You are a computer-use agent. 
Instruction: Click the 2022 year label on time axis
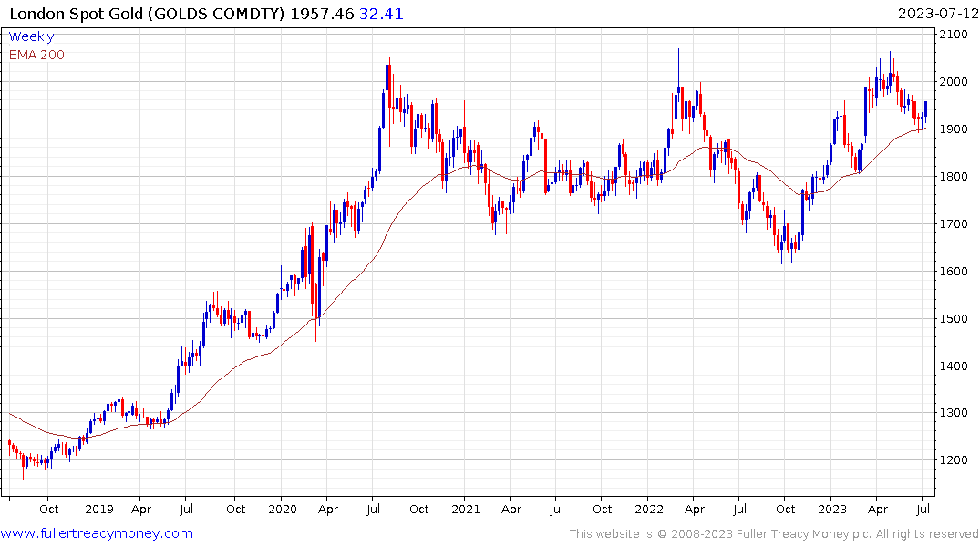(649, 510)
